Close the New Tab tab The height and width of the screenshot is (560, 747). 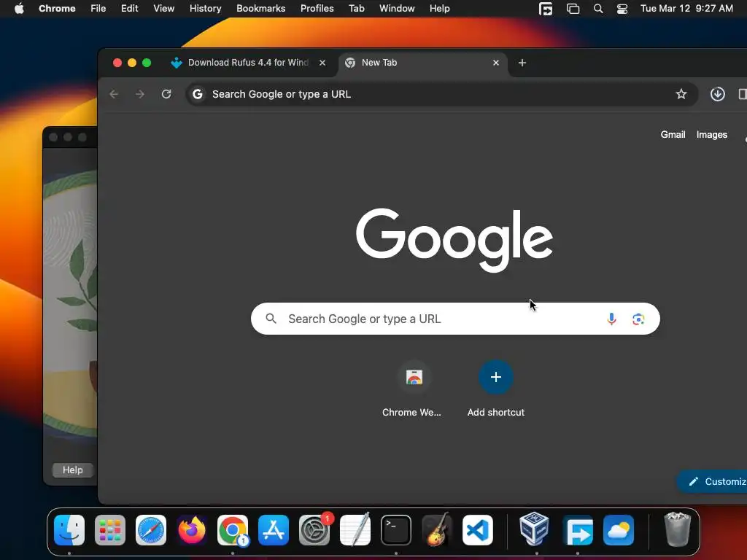(496, 63)
